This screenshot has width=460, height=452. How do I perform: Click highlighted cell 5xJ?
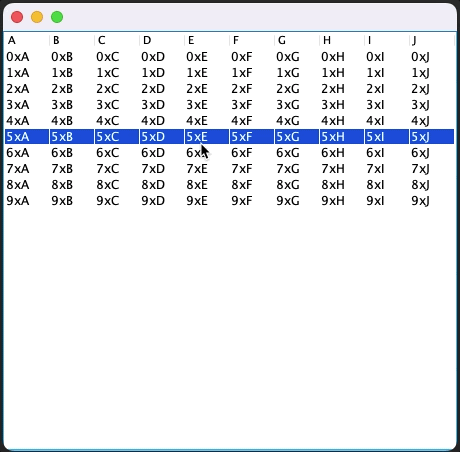pyautogui.click(x=432, y=137)
